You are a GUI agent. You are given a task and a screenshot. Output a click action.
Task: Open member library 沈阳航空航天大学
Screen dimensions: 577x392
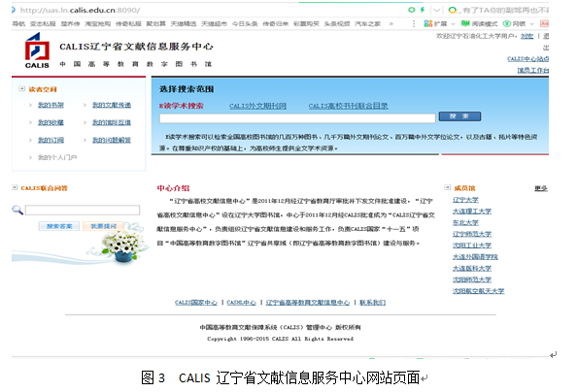[x=478, y=291]
